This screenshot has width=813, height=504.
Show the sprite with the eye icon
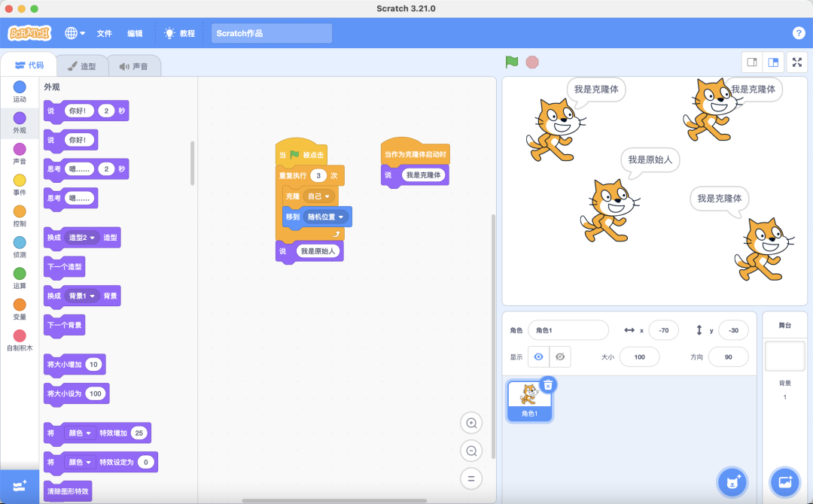tap(539, 357)
